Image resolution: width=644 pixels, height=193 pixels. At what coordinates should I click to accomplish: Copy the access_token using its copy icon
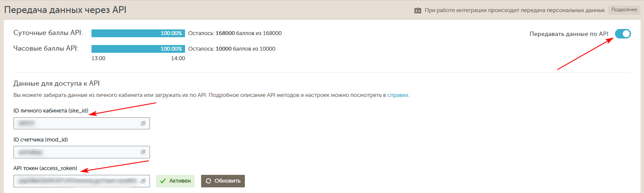143,181
